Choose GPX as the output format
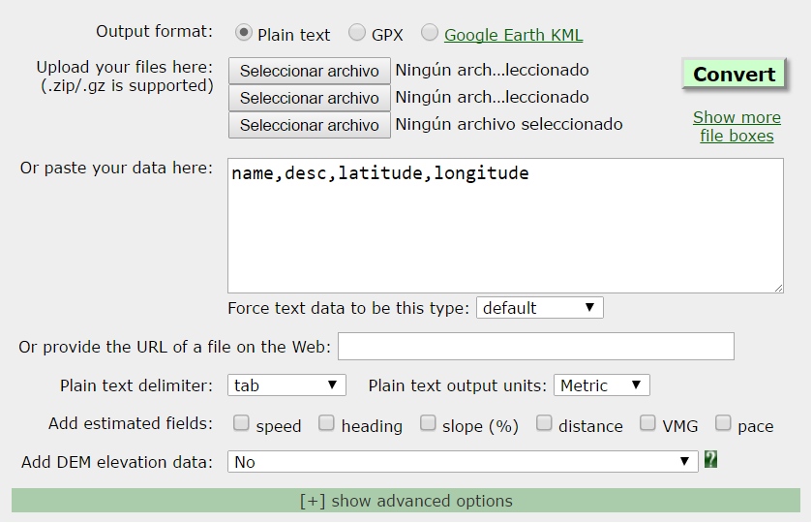Image resolution: width=812 pixels, height=523 pixels. click(357, 33)
